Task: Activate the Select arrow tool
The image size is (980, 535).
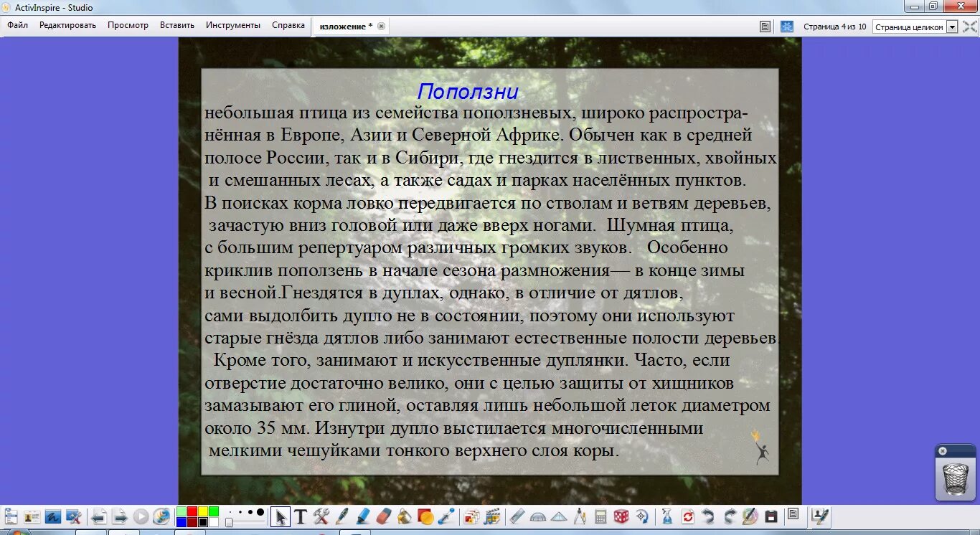Action: (x=281, y=516)
